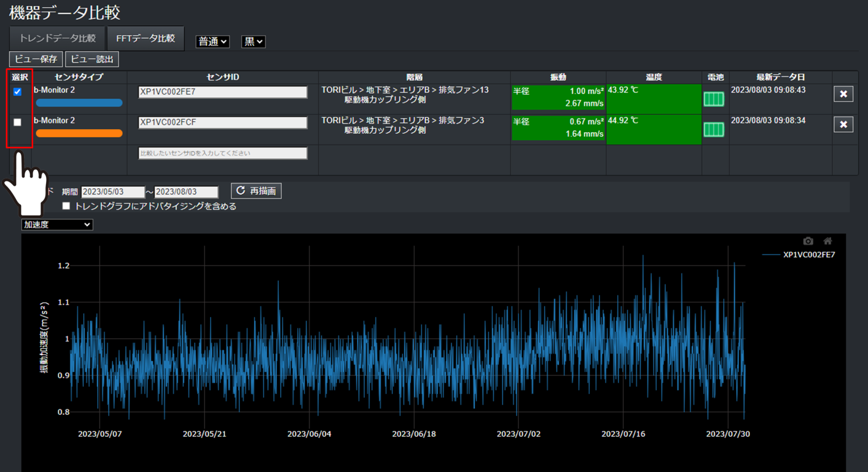This screenshot has height=472, width=868.
Task: Click the vibration cell showing 0.67 m/s²
Action: pyautogui.click(x=558, y=128)
